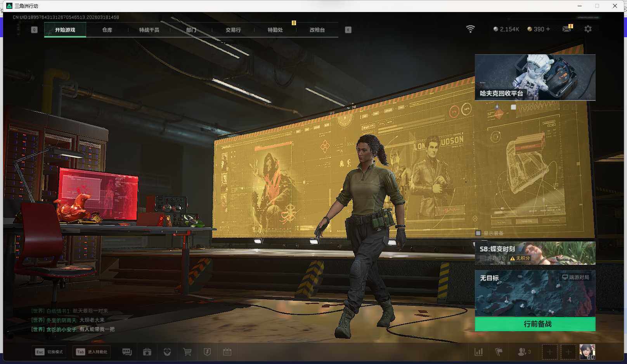Open the player avatar profile

click(587, 352)
